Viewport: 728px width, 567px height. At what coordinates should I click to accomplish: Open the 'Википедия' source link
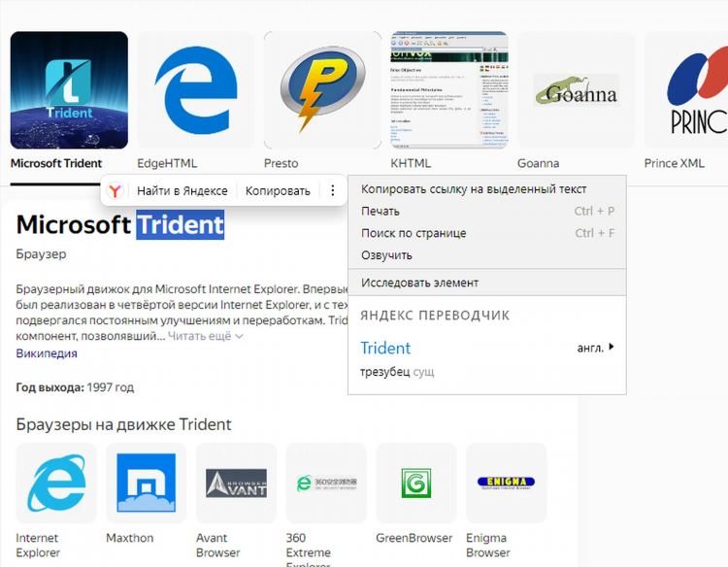(47, 353)
